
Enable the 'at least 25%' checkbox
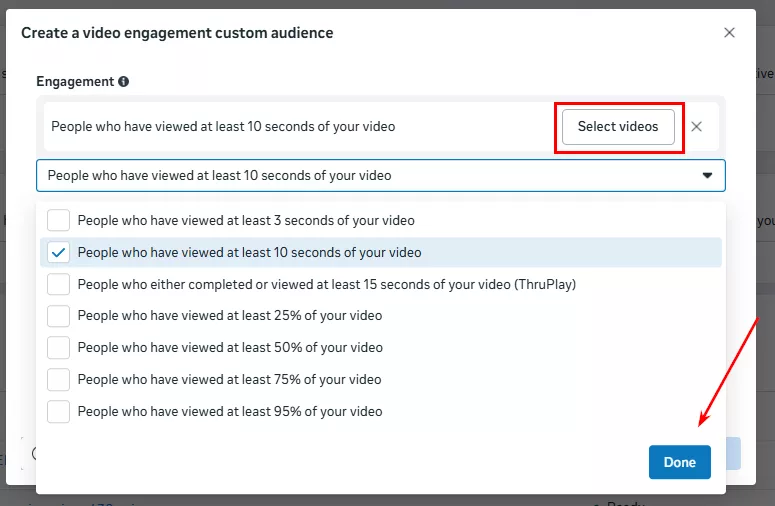59,316
